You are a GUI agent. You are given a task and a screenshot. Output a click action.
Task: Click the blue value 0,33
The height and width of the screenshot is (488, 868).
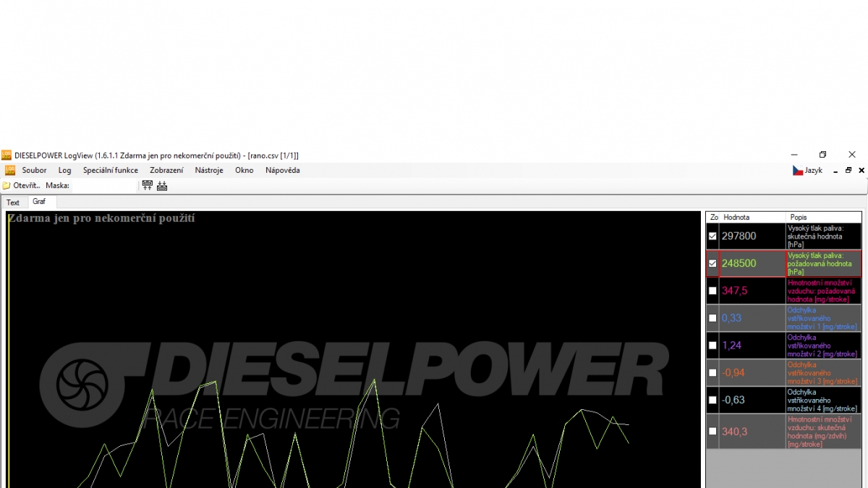pos(731,318)
